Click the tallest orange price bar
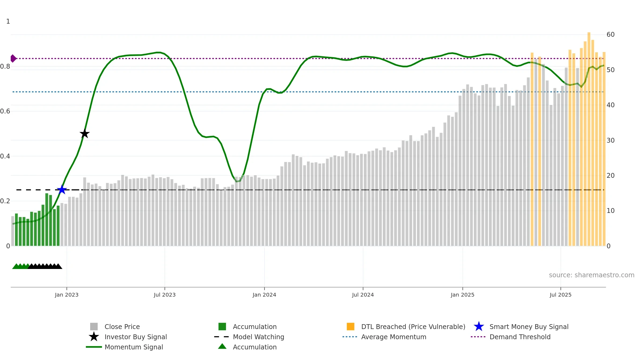The width and height of the screenshot is (644, 362). click(589, 139)
